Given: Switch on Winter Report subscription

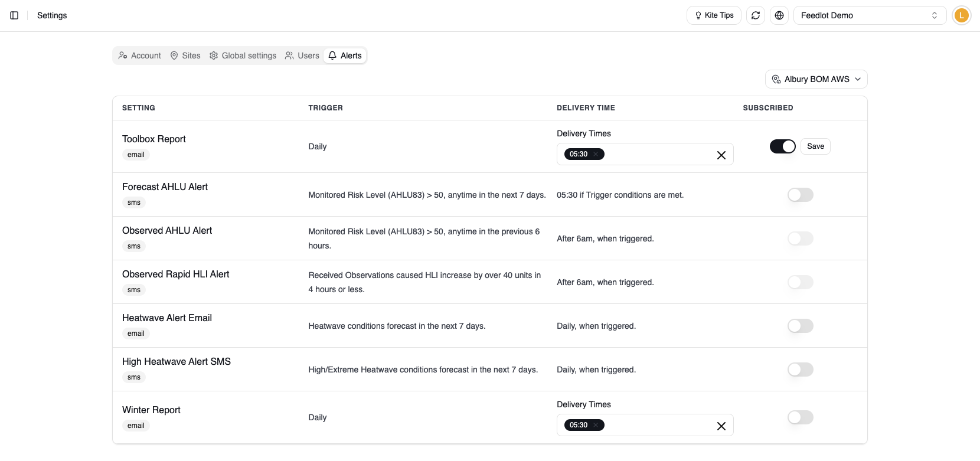Looking at the screenshot, I should [x=801, y=417].
